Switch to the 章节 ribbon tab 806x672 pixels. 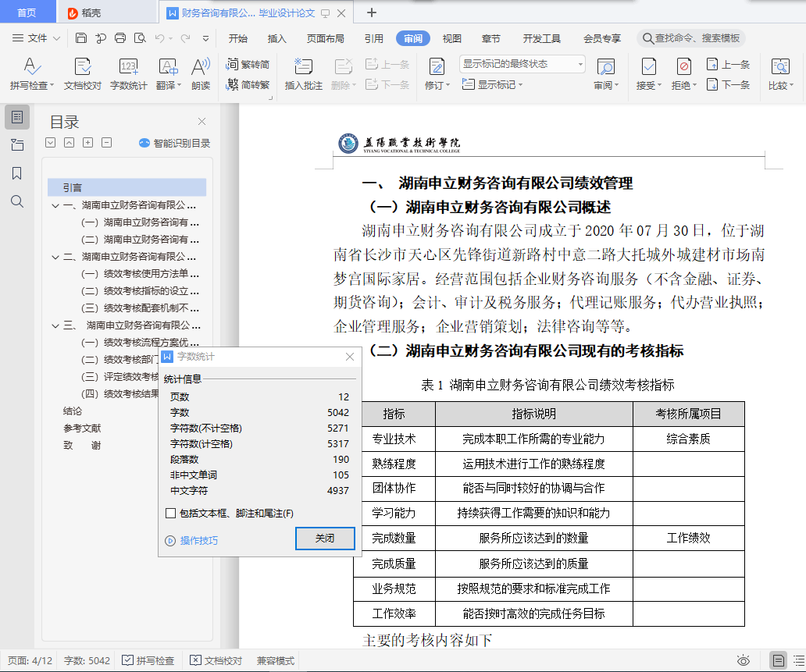click(x=491, y=38)
